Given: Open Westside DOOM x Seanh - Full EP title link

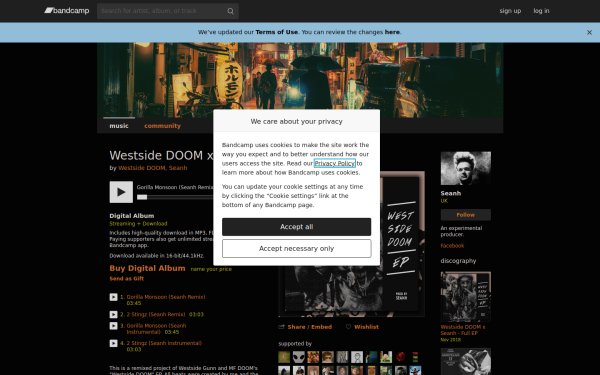Looking at the screenshot, I should coord(463,330).
